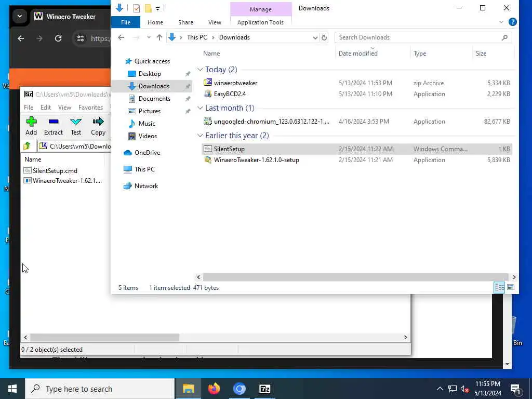Screen dimensions: 532x399
Task: Open recent locations dropdown arrow
Action: coord(149,37)
